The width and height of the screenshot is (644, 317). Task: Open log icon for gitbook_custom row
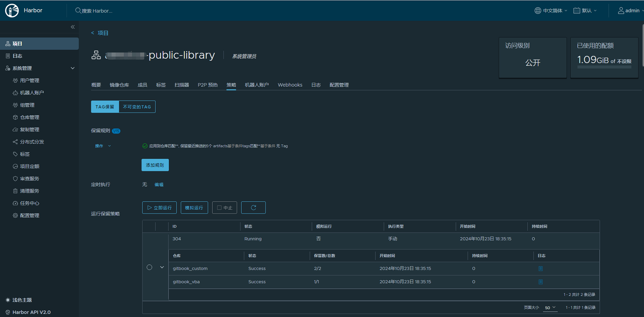[x=541, y=268]
